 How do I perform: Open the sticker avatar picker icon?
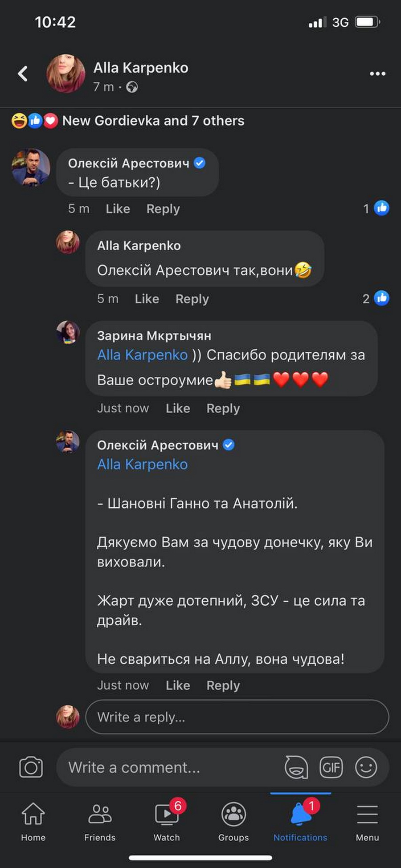296,767
